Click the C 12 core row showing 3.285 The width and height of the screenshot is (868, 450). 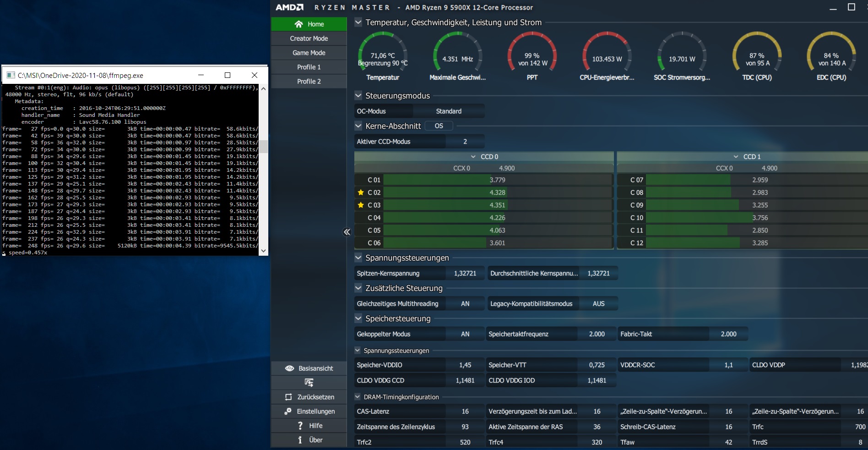click(743, 243)
